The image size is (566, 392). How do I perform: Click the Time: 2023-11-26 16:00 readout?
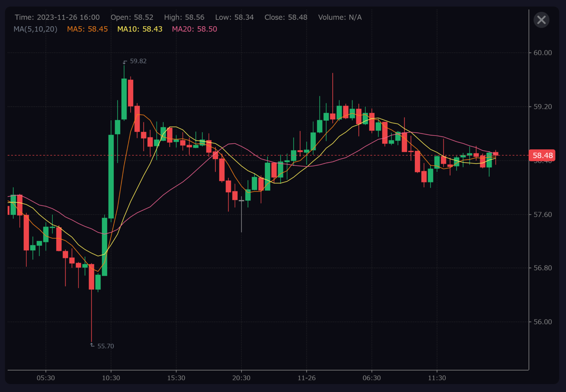pos(57,17)
